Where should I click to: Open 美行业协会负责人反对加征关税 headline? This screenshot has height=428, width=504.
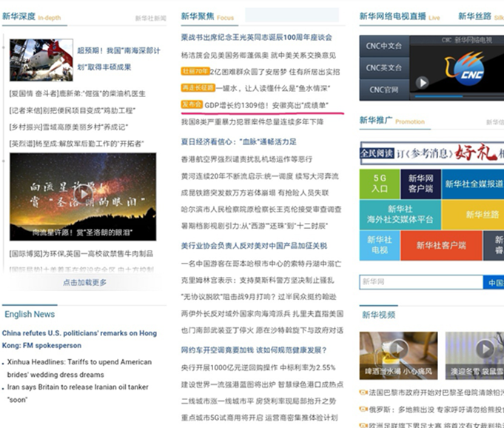[254, 246]
